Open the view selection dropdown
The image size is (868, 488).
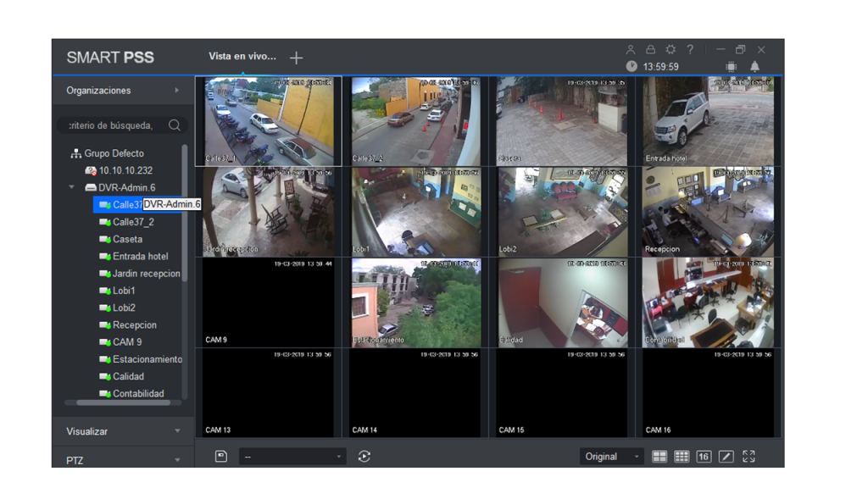(x=292, y=457)
